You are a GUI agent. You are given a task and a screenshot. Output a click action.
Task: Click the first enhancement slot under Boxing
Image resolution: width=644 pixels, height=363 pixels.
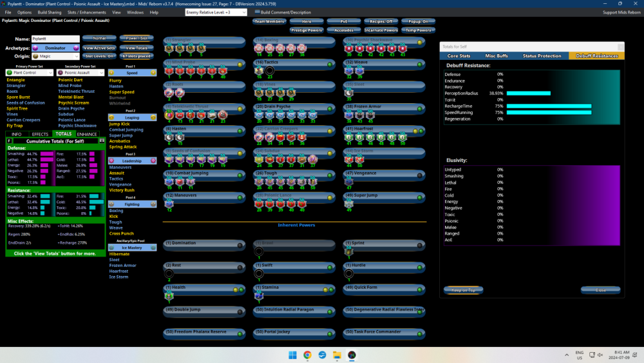point(259,48)
